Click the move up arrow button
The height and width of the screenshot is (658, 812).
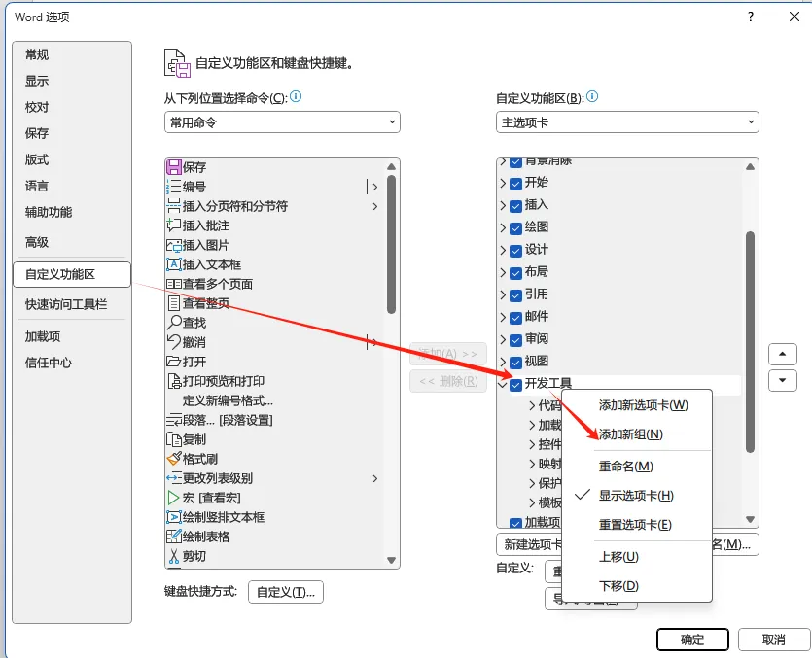[783, 354]
